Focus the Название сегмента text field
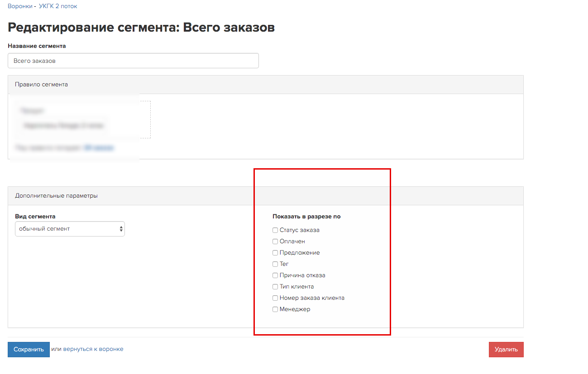 [x=133, y=61]
